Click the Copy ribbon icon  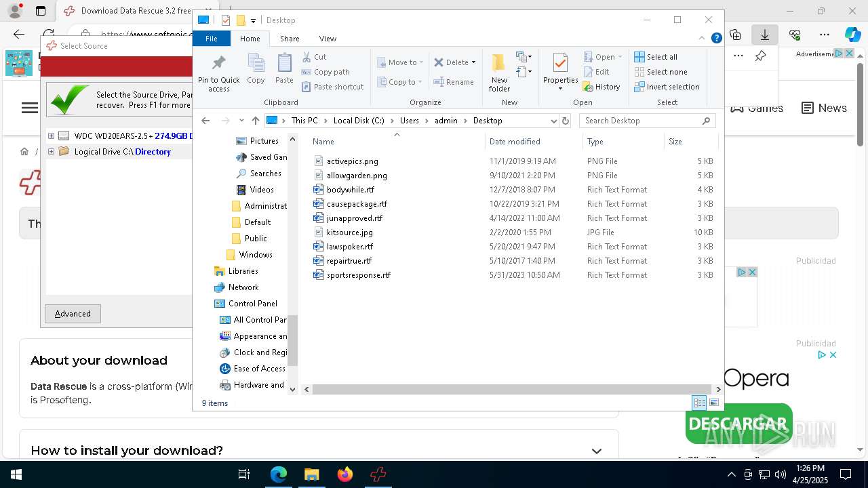point(256,69)
